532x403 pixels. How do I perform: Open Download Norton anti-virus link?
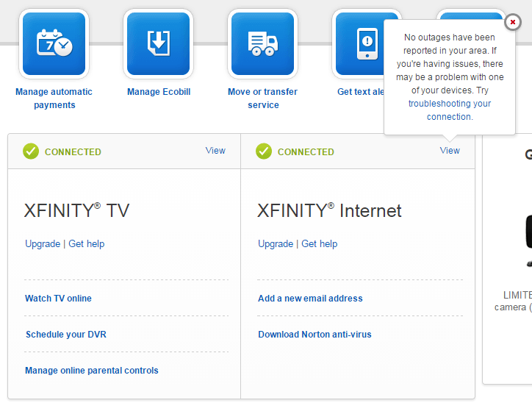(x=314, y=335)
